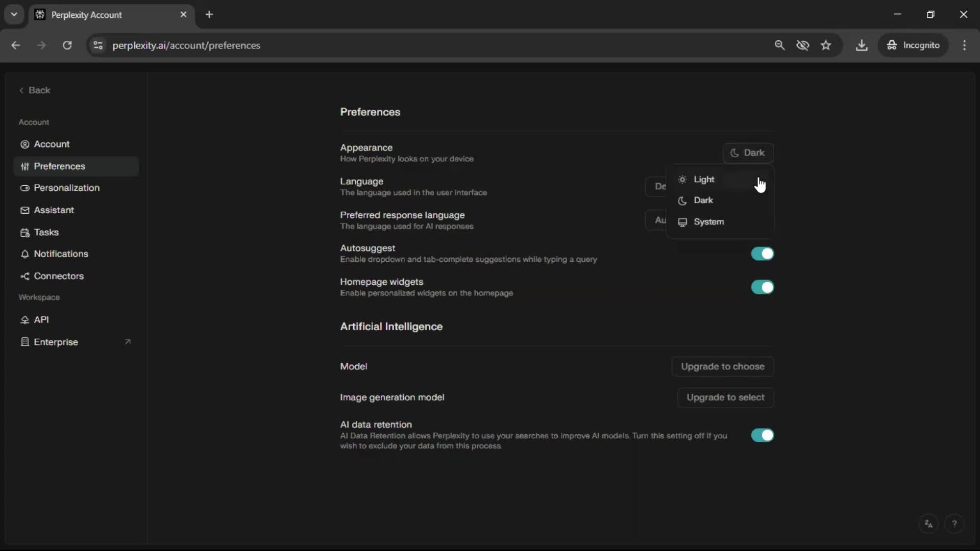Open the browser downloads icon
The image size is (980, 551).
tap(862, 45)
